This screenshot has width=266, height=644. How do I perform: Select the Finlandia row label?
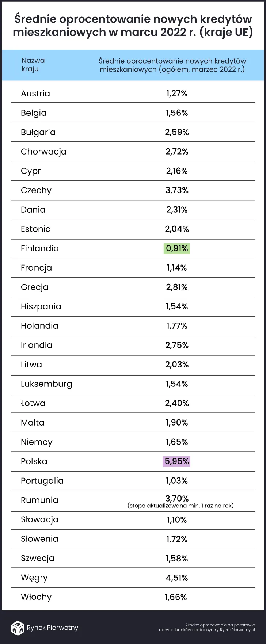(40, 248)
